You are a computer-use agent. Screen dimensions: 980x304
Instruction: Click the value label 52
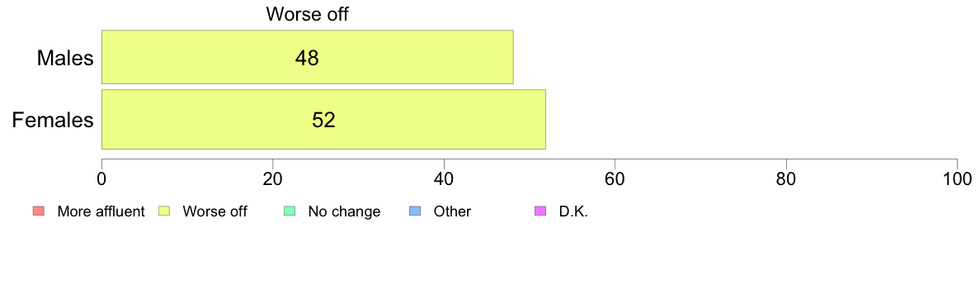[x=323, y=120]
